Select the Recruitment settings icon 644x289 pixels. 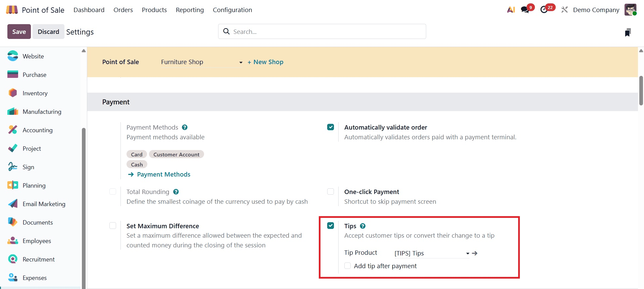click(13, 259)
